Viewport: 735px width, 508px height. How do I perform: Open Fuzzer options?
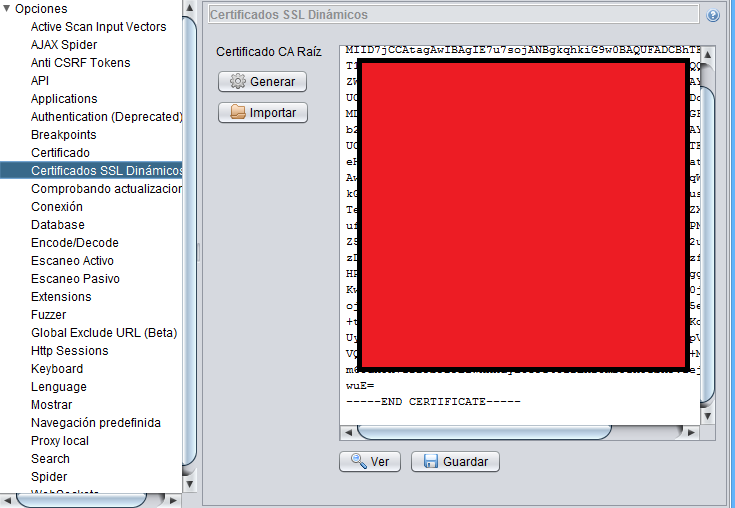tap(49, 314)
